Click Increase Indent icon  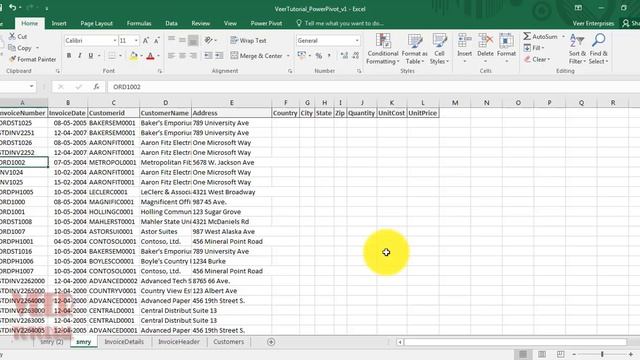click(x=219, y=56)
